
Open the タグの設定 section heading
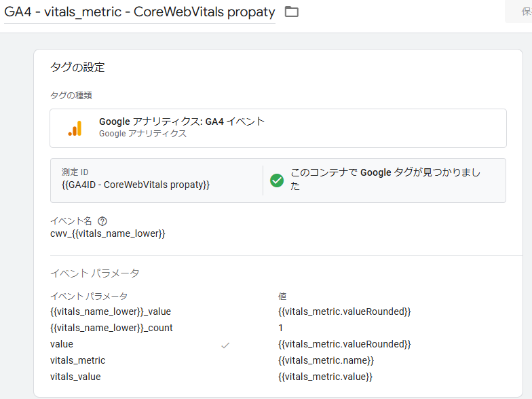pyautogui.click(x=77, y=67)
